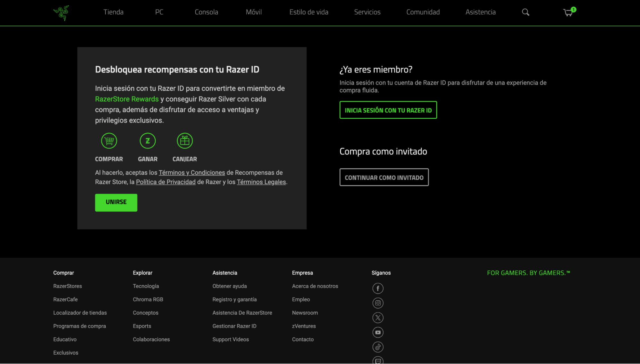This screenshot has height=364, width=640.
Task: Open zVentures footer link
Action: [x=304, y=326]
